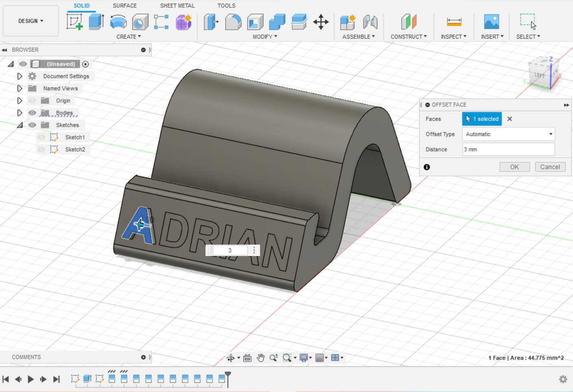Screen dimensions: 573x392
Task: Click the 1 selected Faces button
Action: point(482,119)
